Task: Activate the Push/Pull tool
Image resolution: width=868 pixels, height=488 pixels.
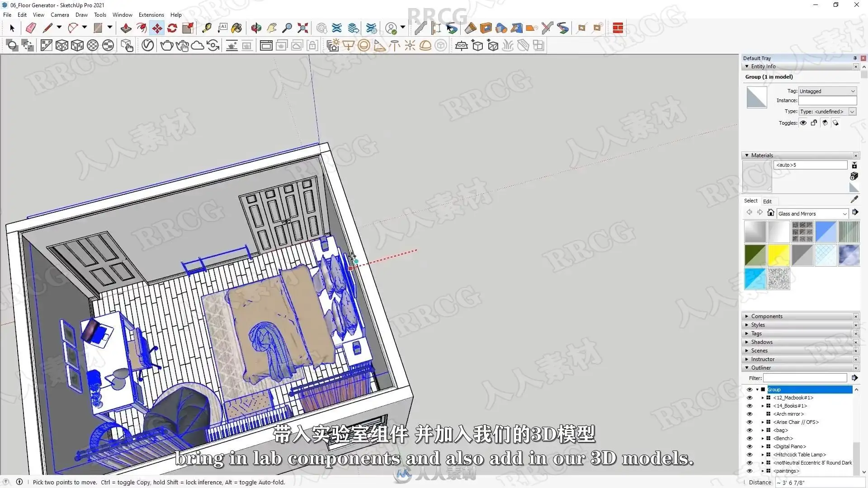Action: point(126,28)
